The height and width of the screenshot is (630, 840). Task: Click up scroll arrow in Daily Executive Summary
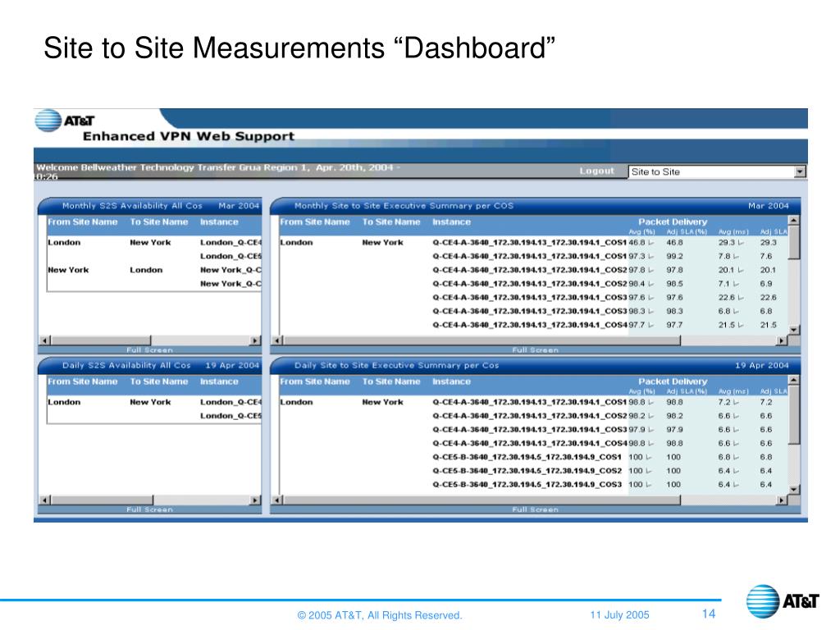(x=794, y=380)
